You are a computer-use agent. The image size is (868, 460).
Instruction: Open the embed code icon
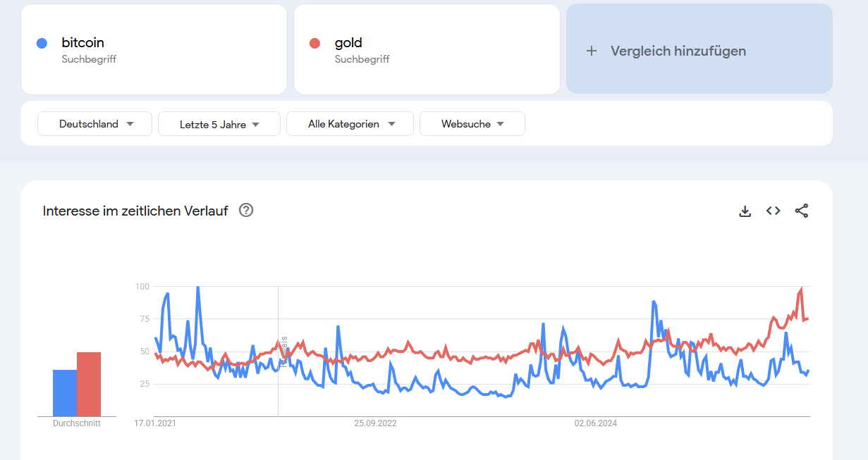point(774,211)
